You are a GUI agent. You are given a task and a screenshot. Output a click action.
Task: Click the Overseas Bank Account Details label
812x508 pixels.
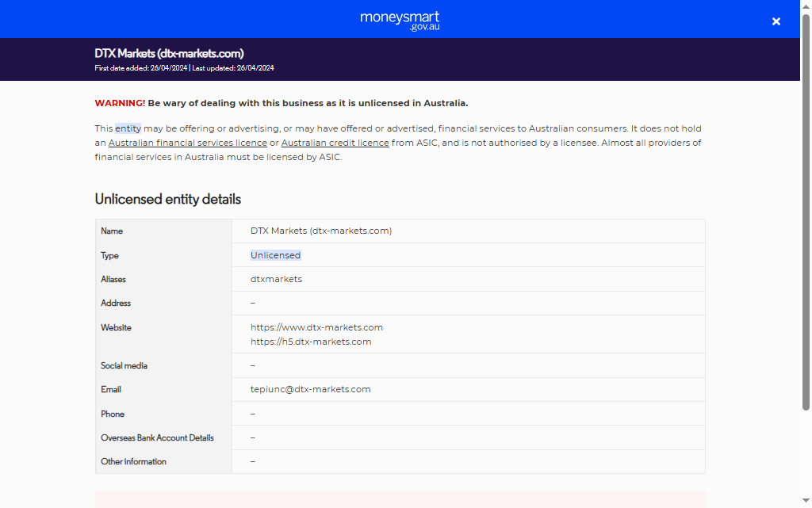157,437
